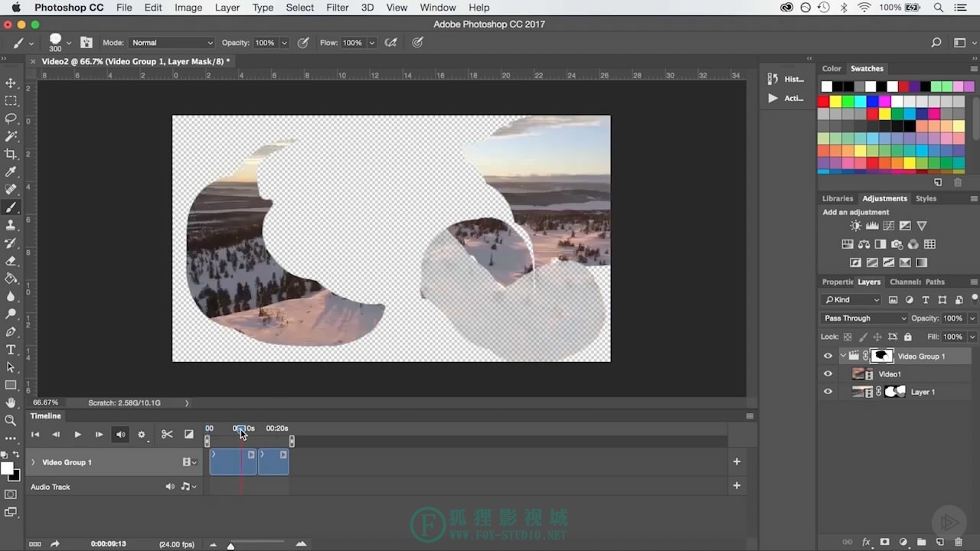The height and width of the screenshot is (551, 980).
Task: Collapse Video Group 1 in Layers panel
Action: 843,357
